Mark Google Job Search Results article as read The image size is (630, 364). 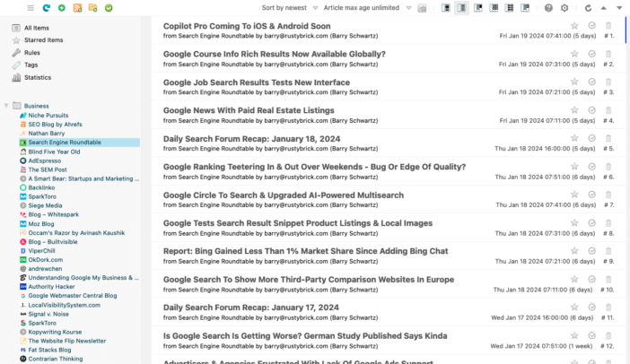(x=592, y=82)
